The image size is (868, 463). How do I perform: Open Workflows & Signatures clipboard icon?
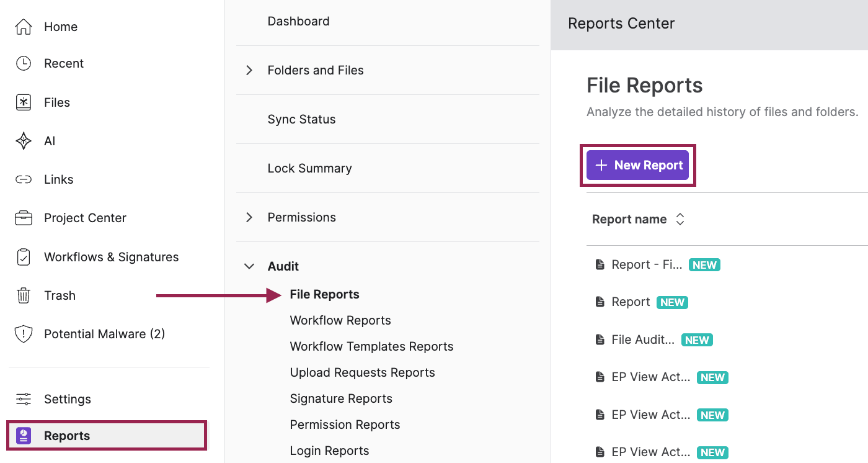click(x=23, y=257)
